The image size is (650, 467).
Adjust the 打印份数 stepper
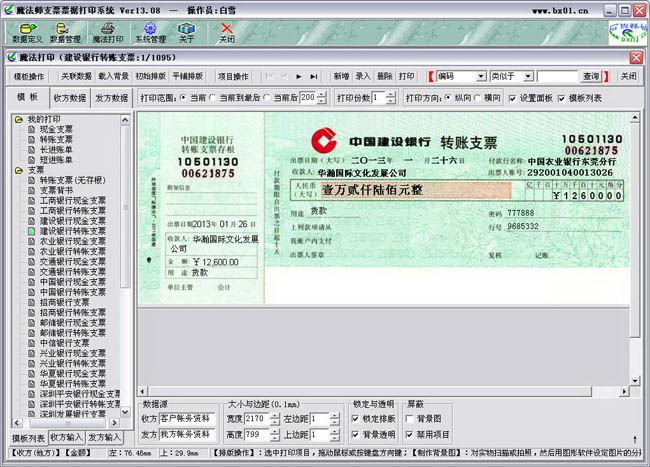[391, 98]
